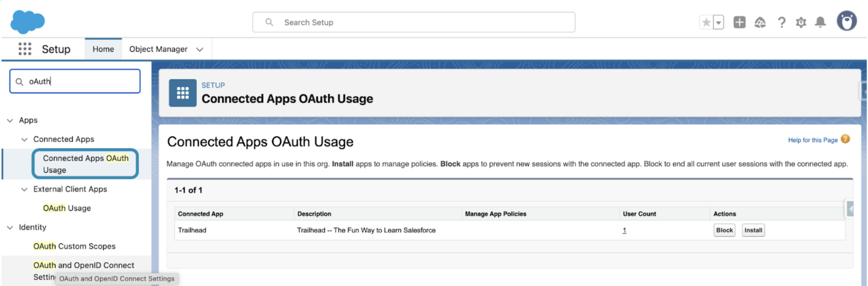Click the Salesforce cloud logo
Viewport: 868px width, 286px height.
click(x=27, y=22)
